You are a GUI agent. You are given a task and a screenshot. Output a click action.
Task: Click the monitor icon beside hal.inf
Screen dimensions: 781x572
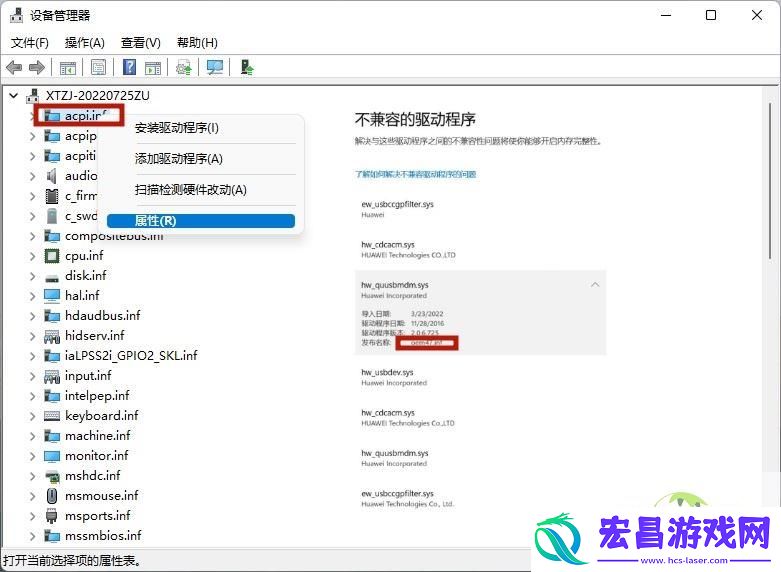[52, 296]
